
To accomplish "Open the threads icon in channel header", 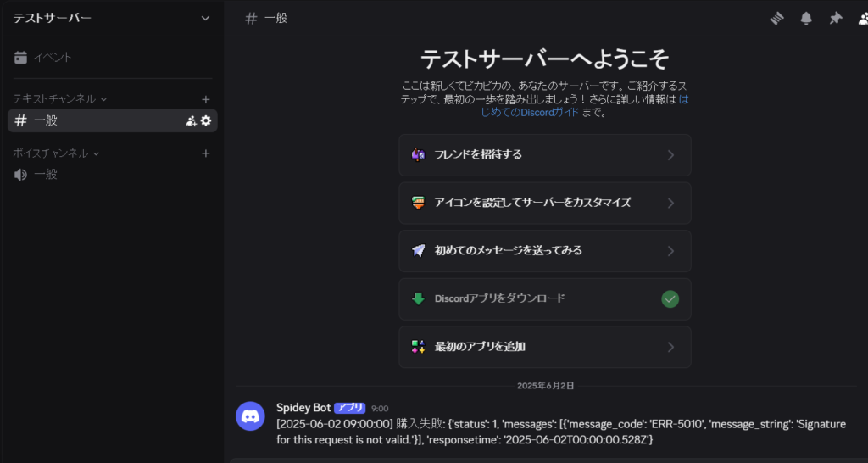I will point(778,19).
